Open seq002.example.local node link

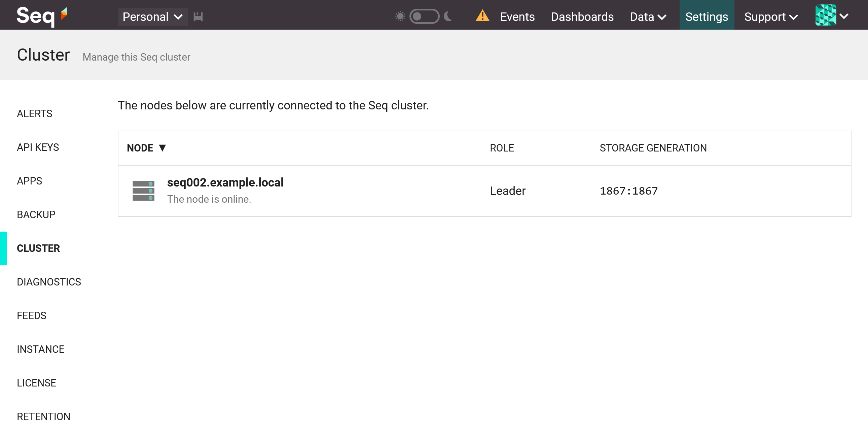point(225,182)
